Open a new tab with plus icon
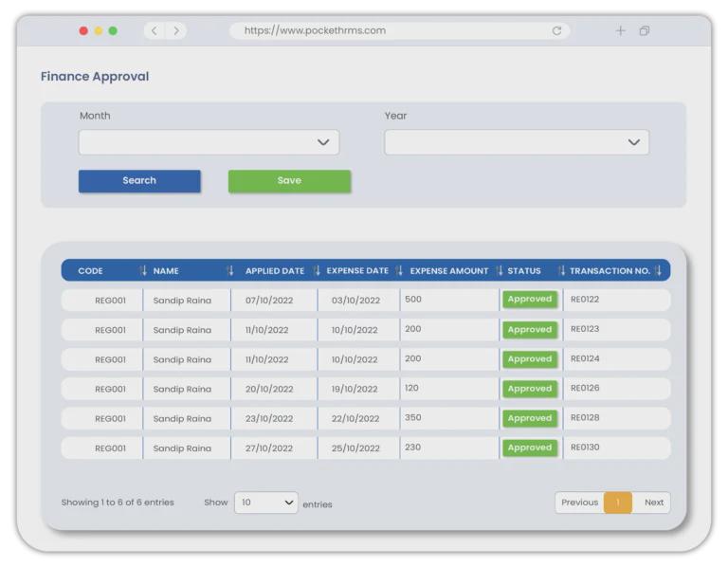This screenshot has height=567, width=728. (621, 31)
